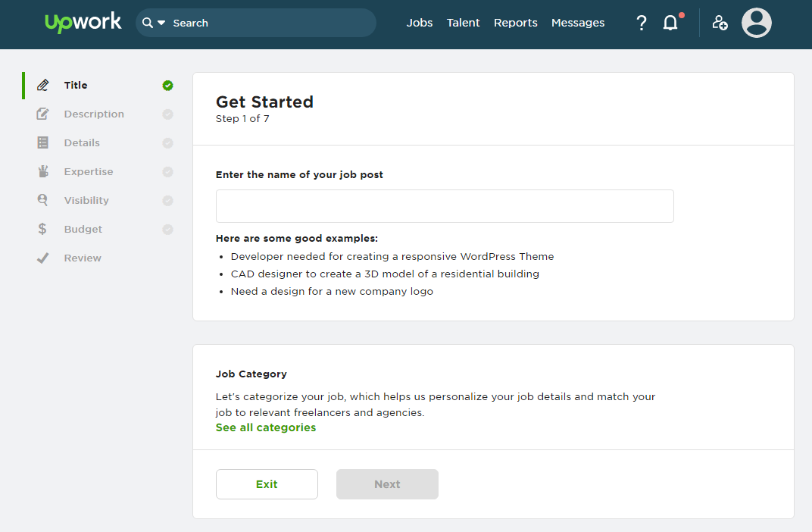Open the Talent menu
This screenshot has height=532, width=812.
(463, 23)
